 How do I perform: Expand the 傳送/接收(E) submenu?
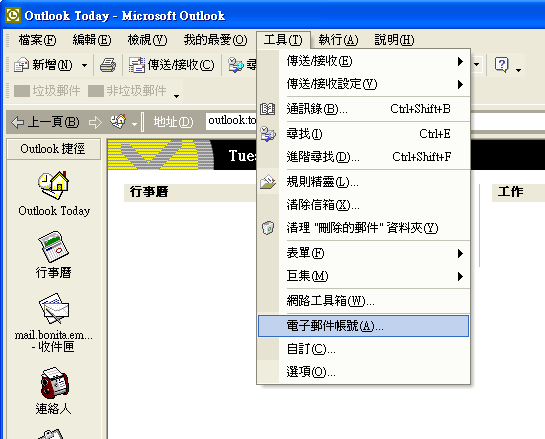click(x=364, y=61)
